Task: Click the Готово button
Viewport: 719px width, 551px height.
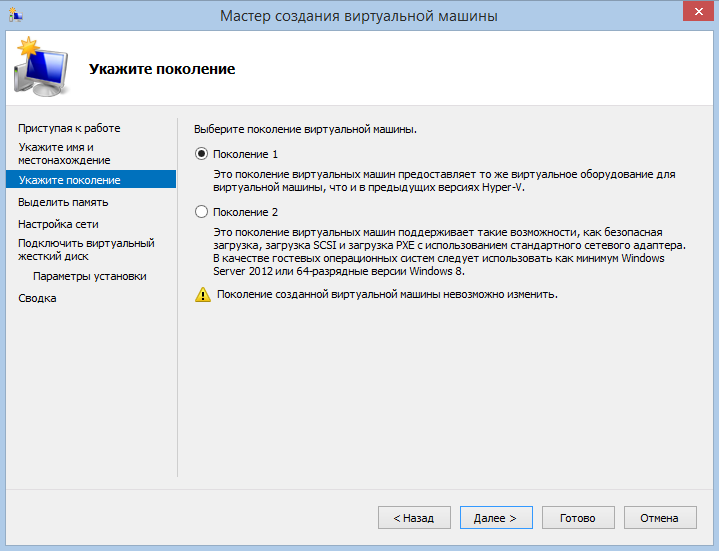Action: point(578,518)
